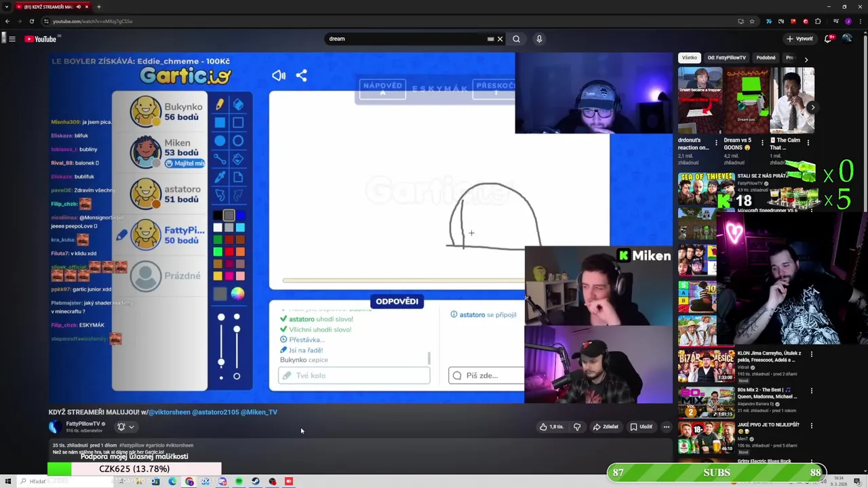Viewport: 868px width, 488px height.
Task: Open the YouTube hamburger guide menu
Action: coord(12,39)
